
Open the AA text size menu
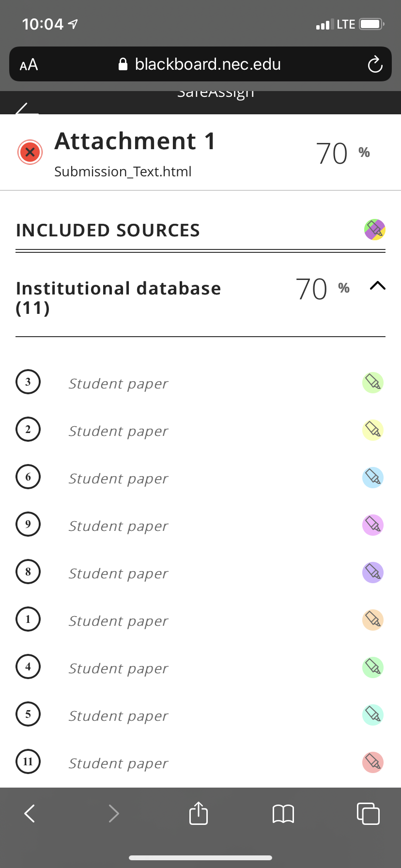29,64
